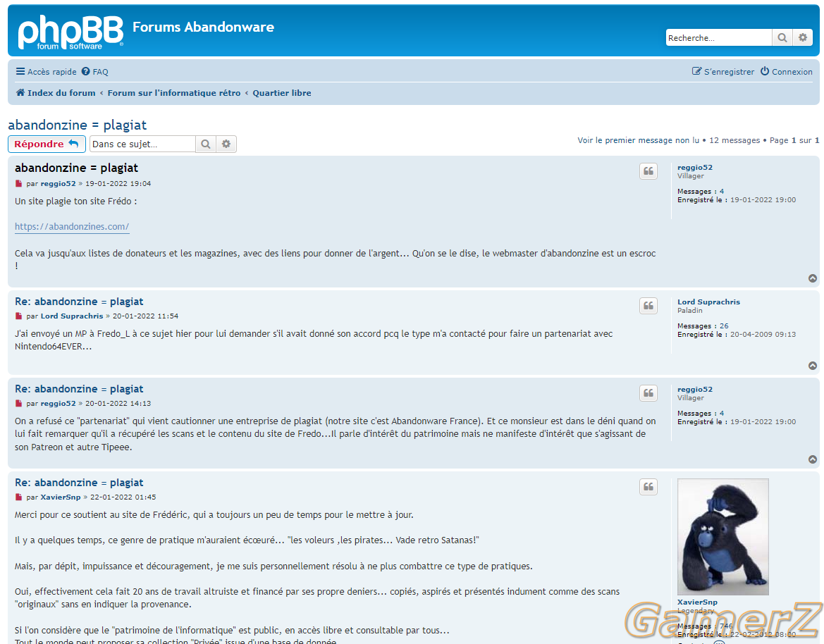Viewport: 824px width, 644px height.
Task: Open XavierSnp's post title link
Action: 79,483
